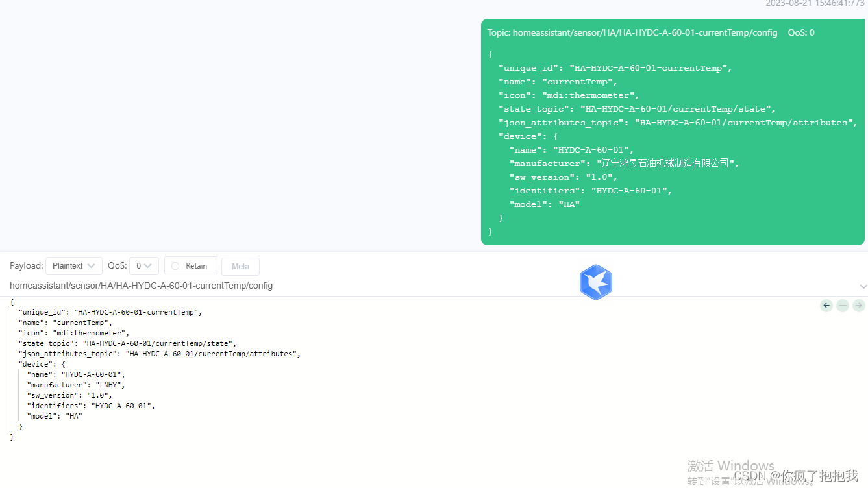Click the "QoS: 0" label in message
This screenshot has width=868, height=488.
pyautogui.click(x=801, y=32)
